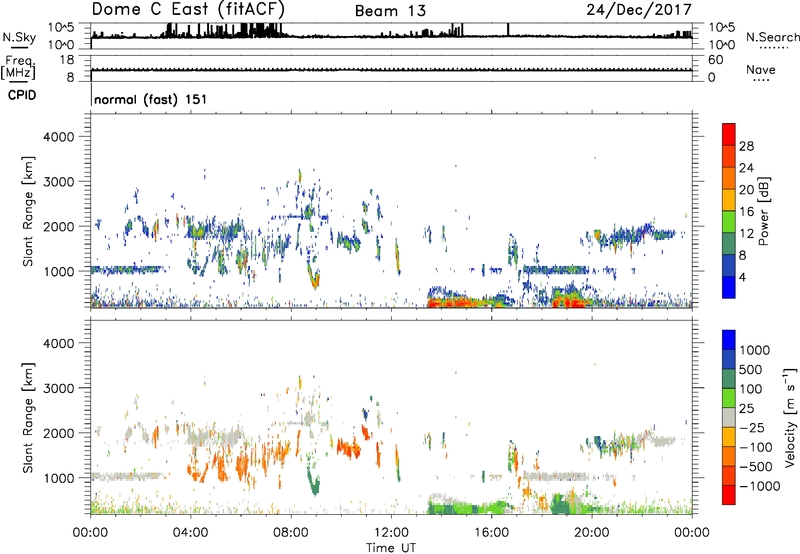
Task: Click the "CPID" row label
Action: (x=22, y=95)
